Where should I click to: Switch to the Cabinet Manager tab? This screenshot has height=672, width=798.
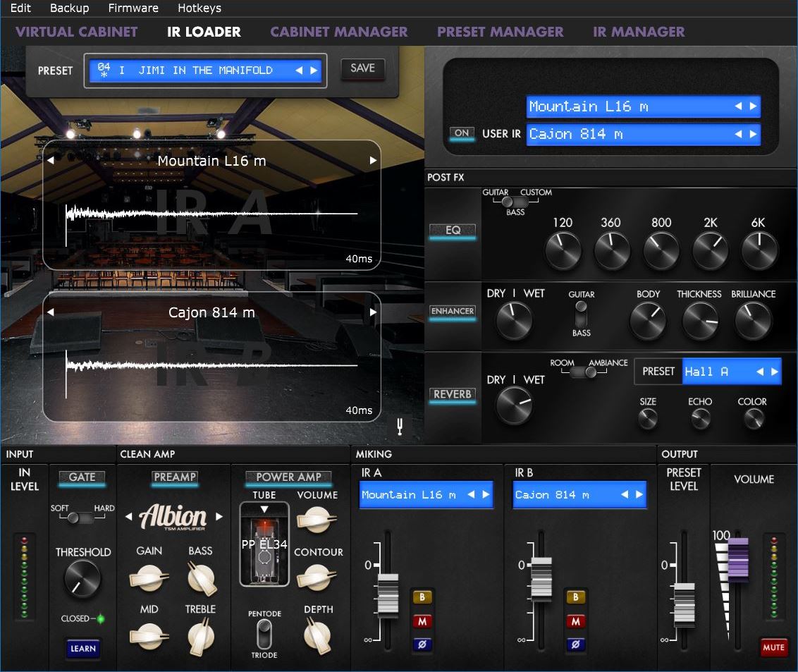[338, 32]
